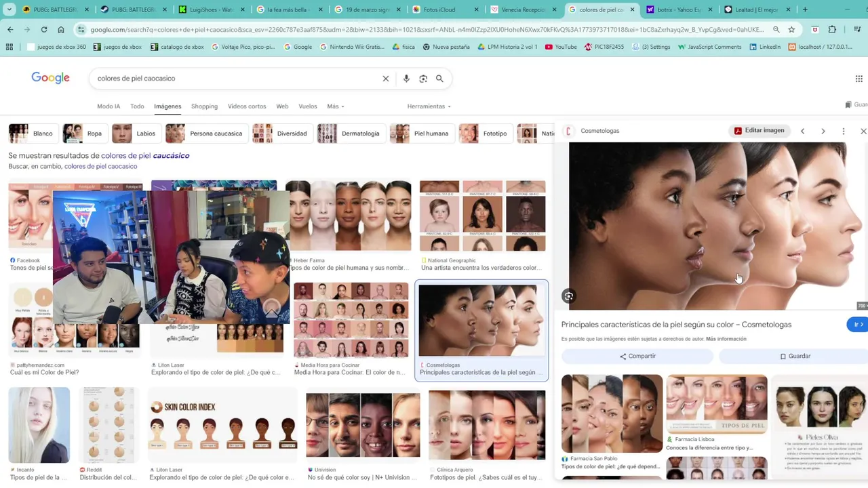Open the Clínica Arquero fototipos thumbnail
Screen dimensions: 868x488
coord(487,426)
